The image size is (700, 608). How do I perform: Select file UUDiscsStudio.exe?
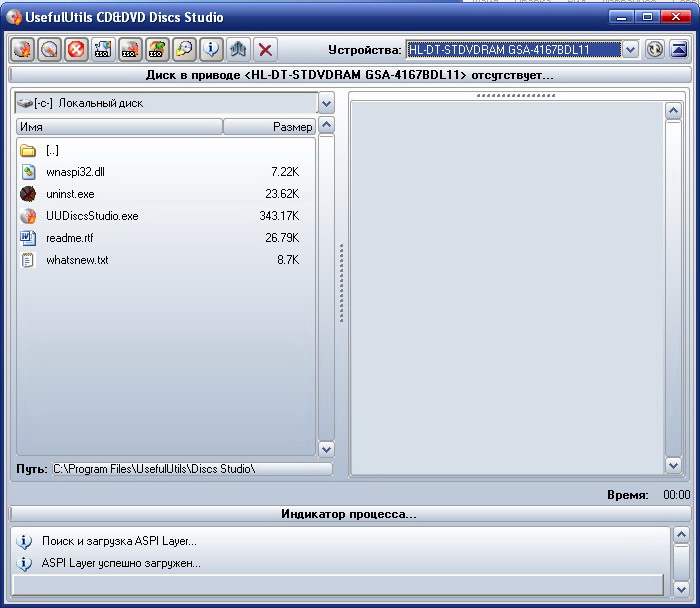[166, 216]
